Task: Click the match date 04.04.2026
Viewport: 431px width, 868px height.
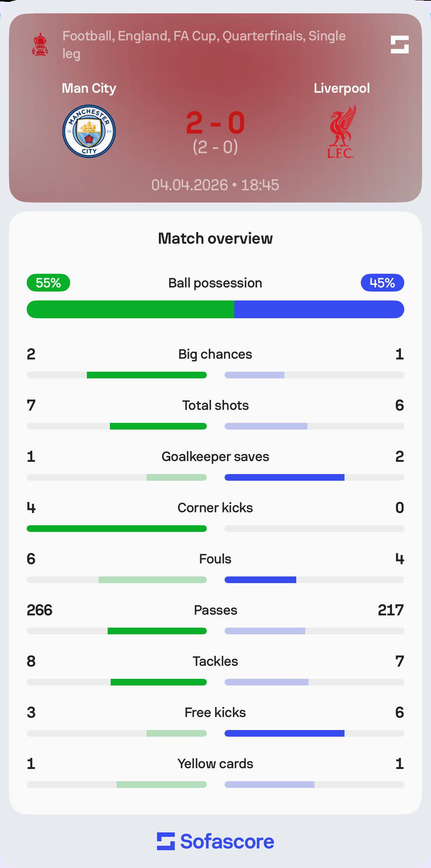Action: tap(190, 185)
